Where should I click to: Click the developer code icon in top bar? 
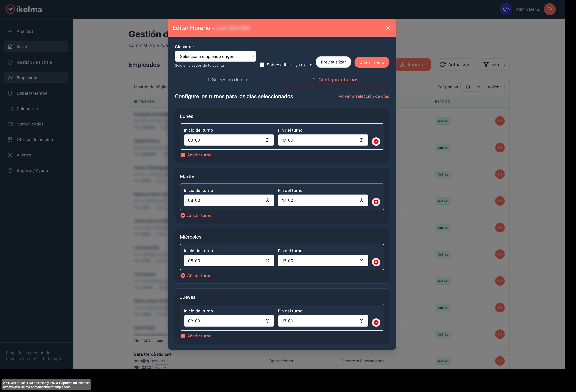tap(506, 9)
